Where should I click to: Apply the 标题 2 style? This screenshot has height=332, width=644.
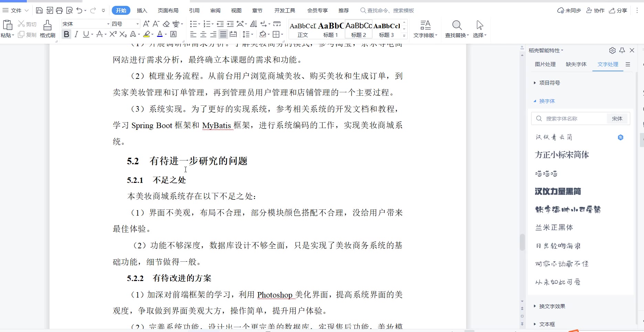pyautogui.click(x=358, y=29)
